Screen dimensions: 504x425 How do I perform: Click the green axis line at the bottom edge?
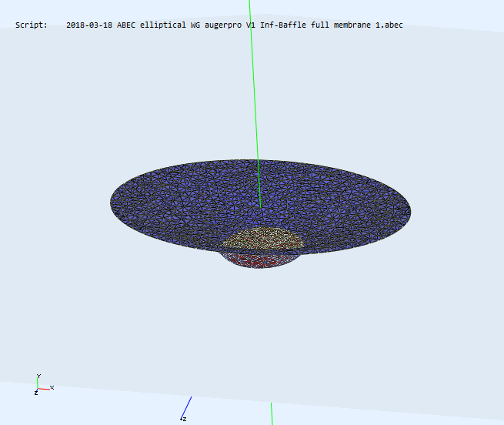[272, 413]
